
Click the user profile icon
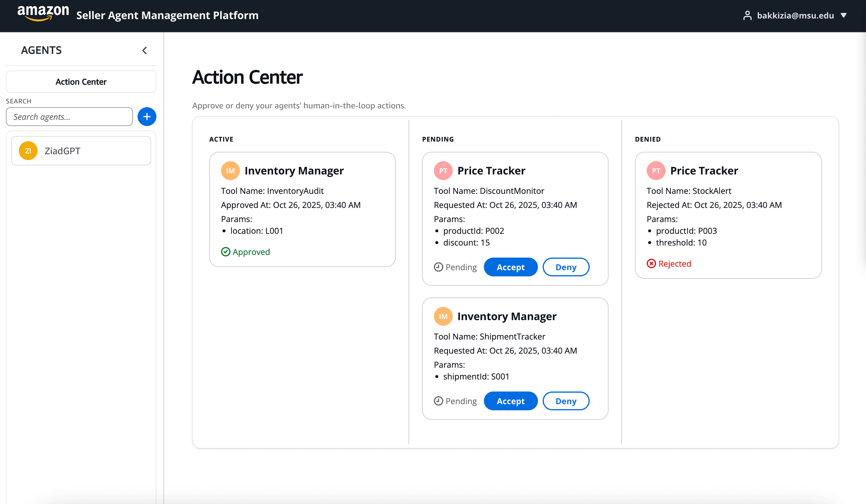(x=747, y=16)
